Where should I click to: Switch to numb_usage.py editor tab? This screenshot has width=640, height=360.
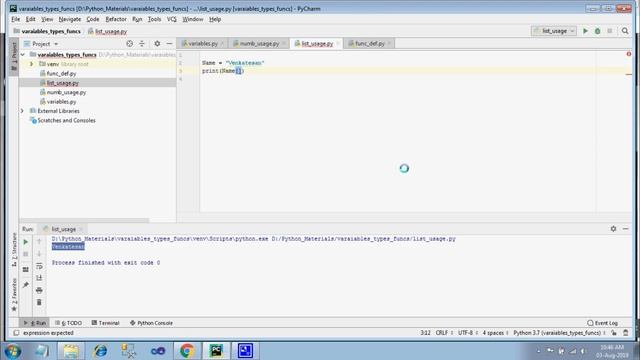pyautogui.click(x=259, y=43)
